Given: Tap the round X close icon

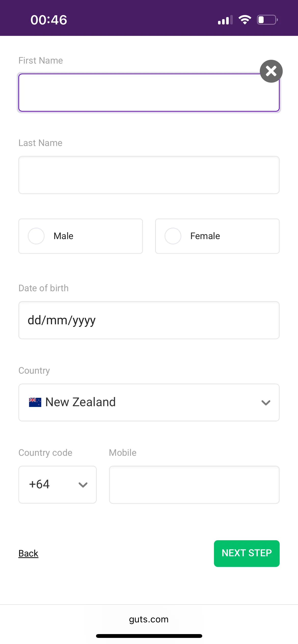Looking at the screenshot, I should click(271, 71).
